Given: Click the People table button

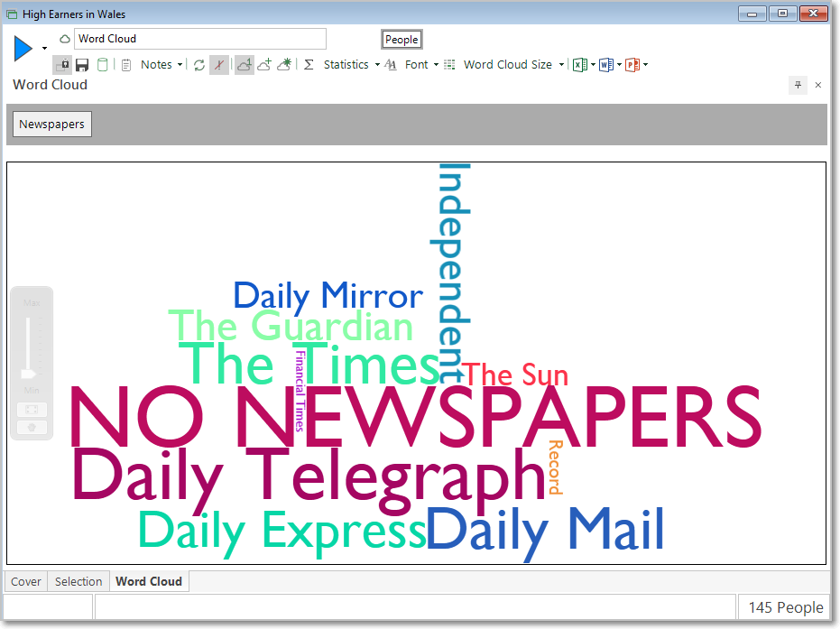Looking at the screenshot, I should click(402, 39).
